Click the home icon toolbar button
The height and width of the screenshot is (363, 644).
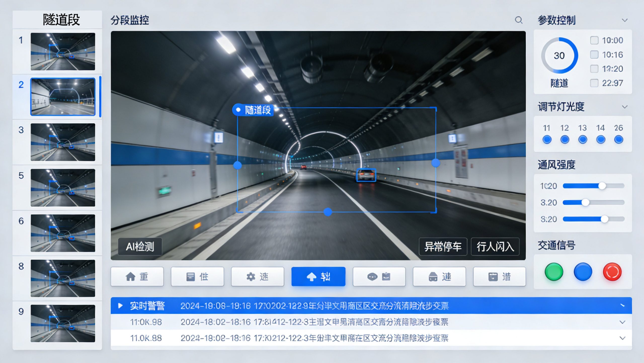(x=137, y=277)
